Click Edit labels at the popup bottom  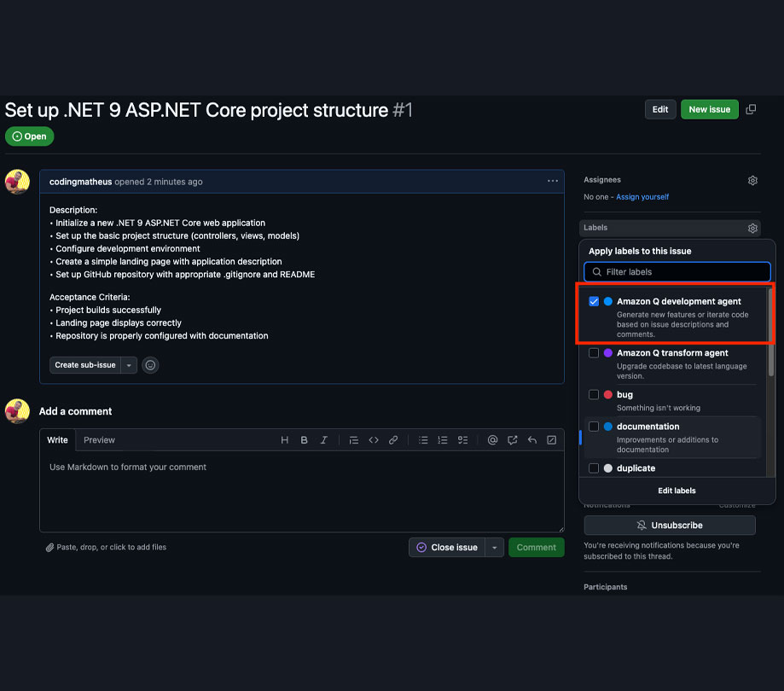(x=677, y=491)
